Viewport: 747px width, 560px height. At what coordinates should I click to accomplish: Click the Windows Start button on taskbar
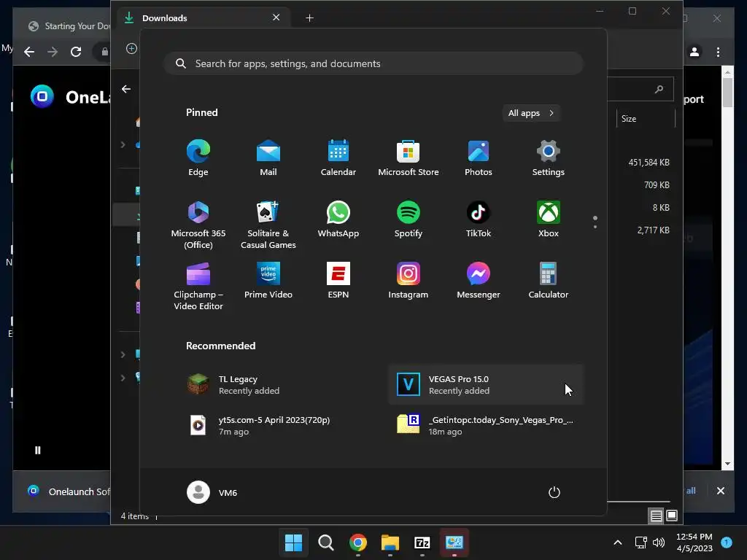click(x=293, y=542)
